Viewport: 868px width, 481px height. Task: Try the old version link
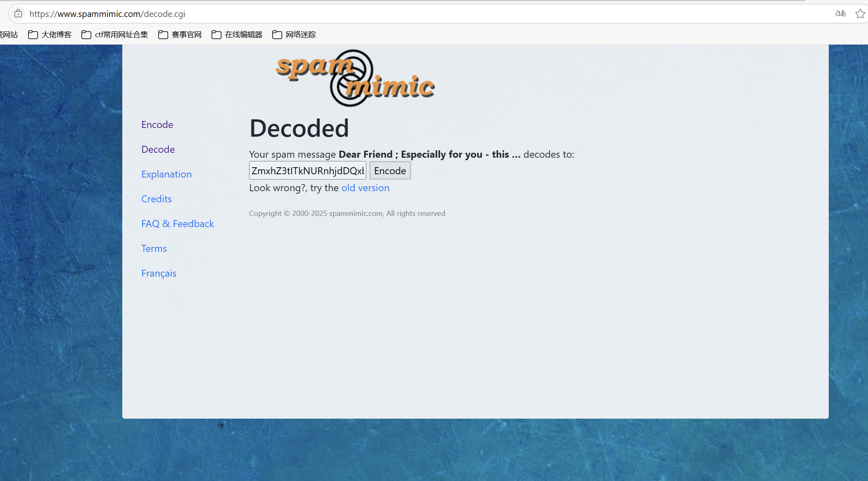[365, 188]
